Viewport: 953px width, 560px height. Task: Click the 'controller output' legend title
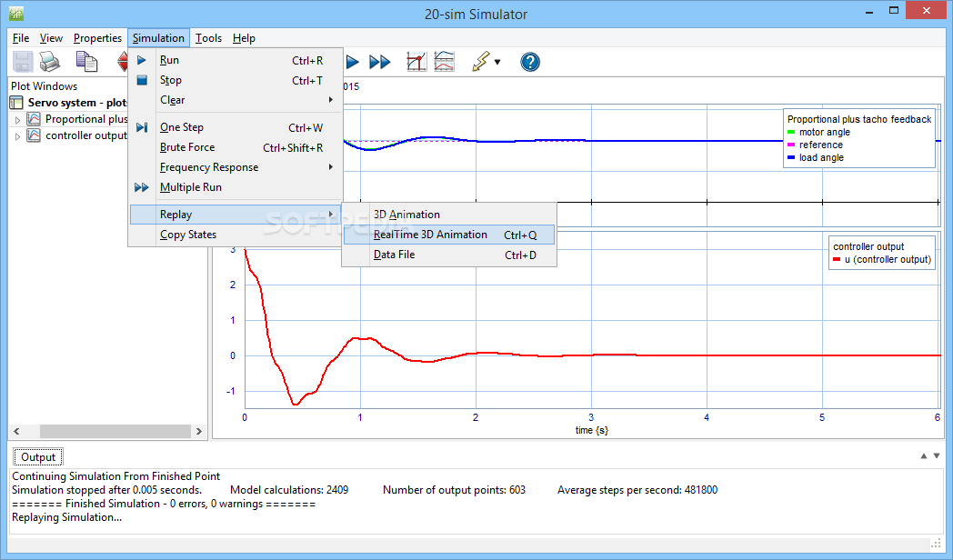pyautogui.click(x=868, y=246)
